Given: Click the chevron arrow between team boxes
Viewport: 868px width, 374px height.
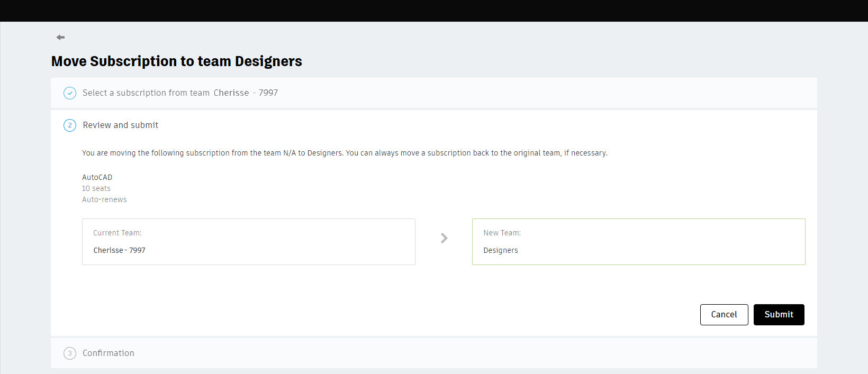Looking at the screenshot, I should [x=444, y=238].
